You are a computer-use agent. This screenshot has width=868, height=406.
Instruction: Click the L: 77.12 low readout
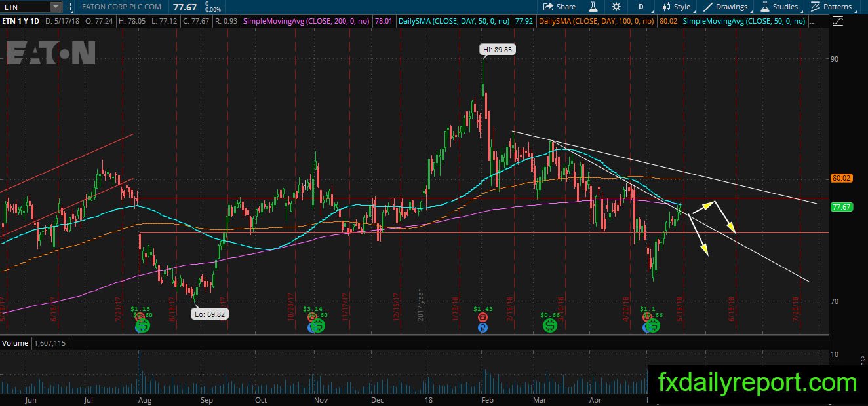(x=164, y=21)
